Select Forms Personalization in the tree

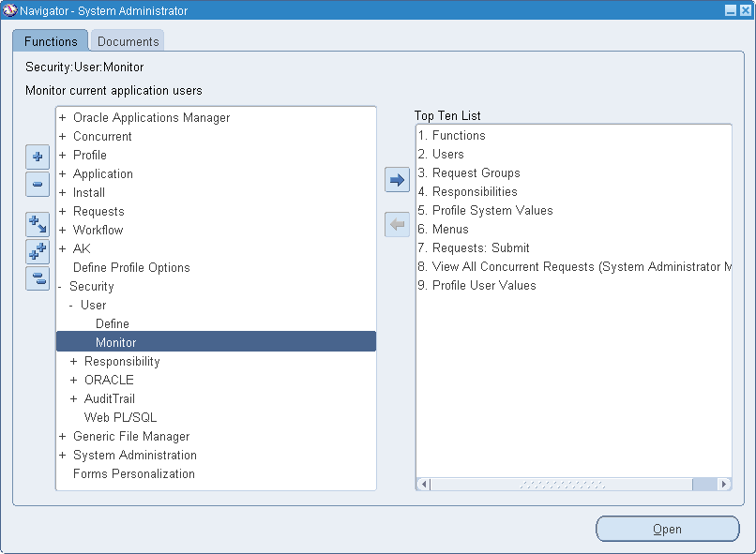pyautogui.click(x=134, y=474)
